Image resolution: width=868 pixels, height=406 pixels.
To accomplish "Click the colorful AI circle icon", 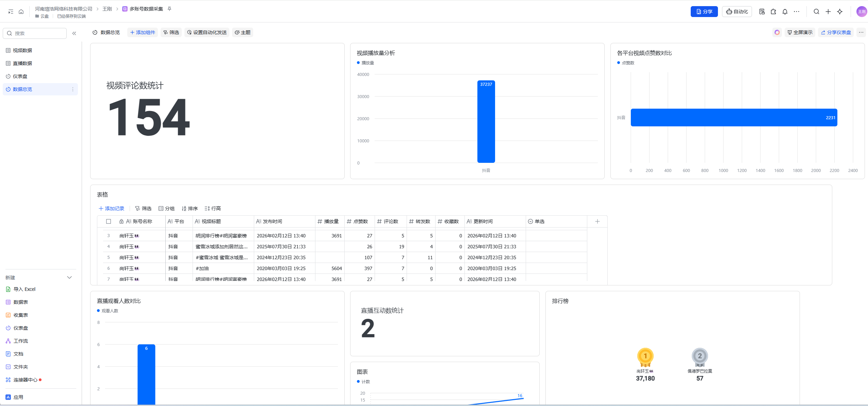I will 777,32.
